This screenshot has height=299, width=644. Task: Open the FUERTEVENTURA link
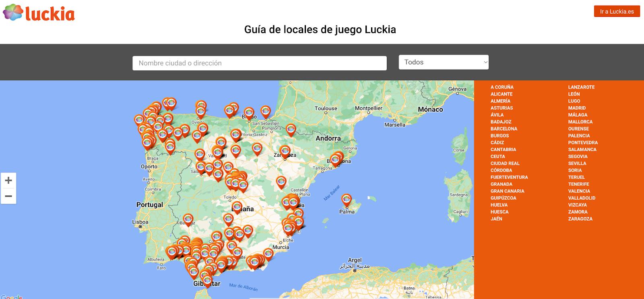(x=509, y=177)
